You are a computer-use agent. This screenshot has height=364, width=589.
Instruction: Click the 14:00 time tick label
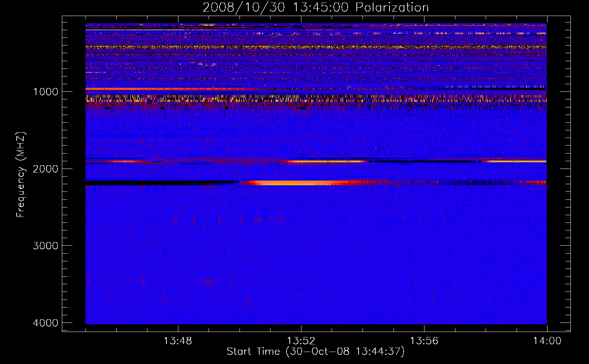tap(547, 341)
